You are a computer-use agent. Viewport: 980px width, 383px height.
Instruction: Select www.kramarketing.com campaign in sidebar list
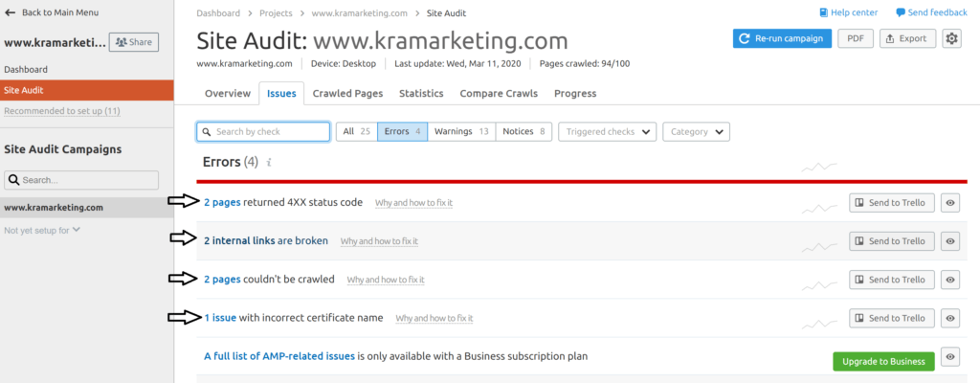tap(87, 208)
